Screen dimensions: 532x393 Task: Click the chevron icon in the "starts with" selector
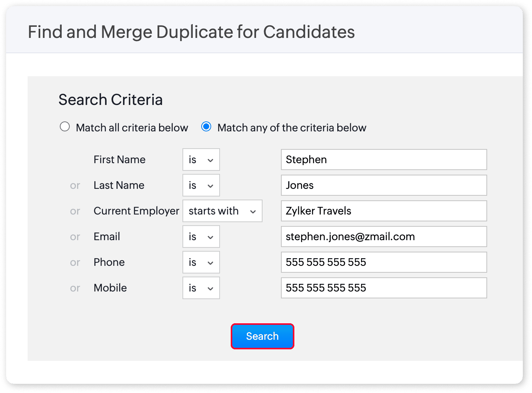pos(253,211)
